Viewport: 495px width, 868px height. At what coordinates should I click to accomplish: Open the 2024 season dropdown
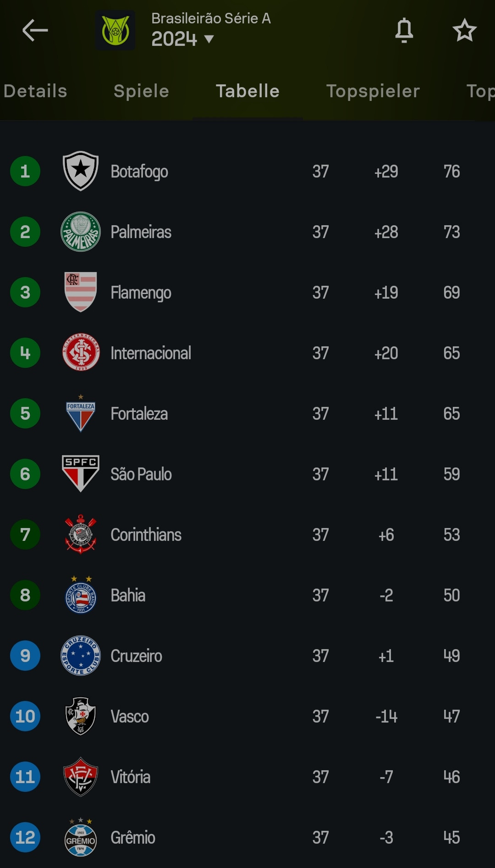(x=183, y=39)
